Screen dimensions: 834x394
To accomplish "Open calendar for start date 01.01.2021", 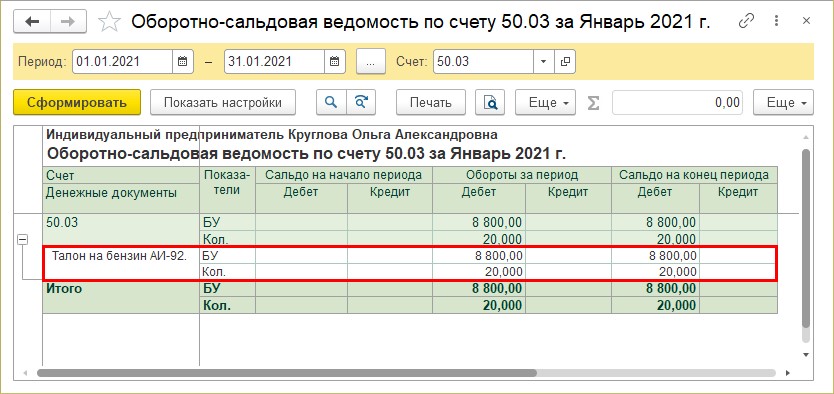I will [181, 62].
